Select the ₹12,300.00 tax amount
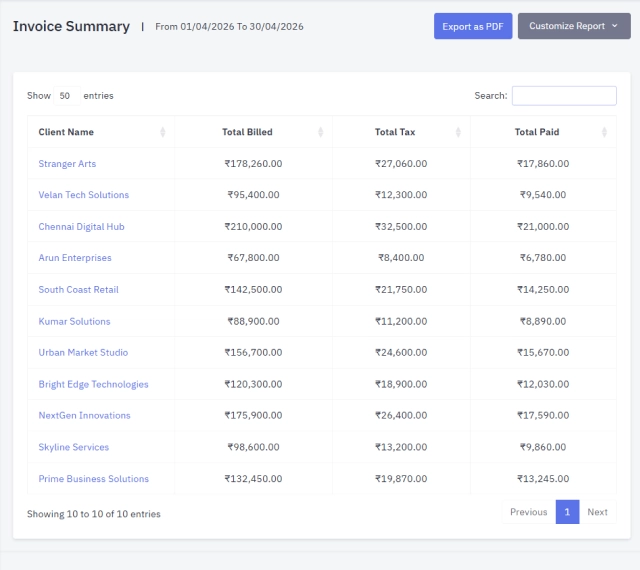Viewport: 640px width, 570px height. 401,195
